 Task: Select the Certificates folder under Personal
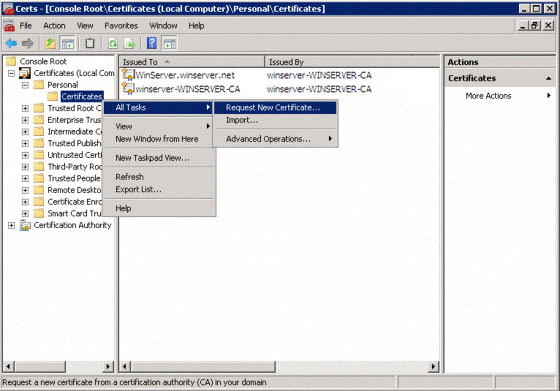(x=82, y=96)
